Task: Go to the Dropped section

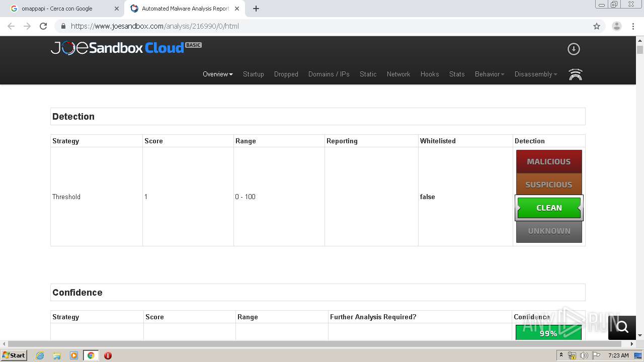Action: pos(286,74)
